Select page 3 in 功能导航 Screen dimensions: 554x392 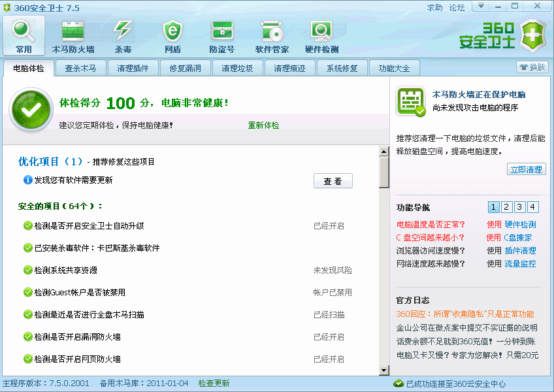tap(519, 207)
